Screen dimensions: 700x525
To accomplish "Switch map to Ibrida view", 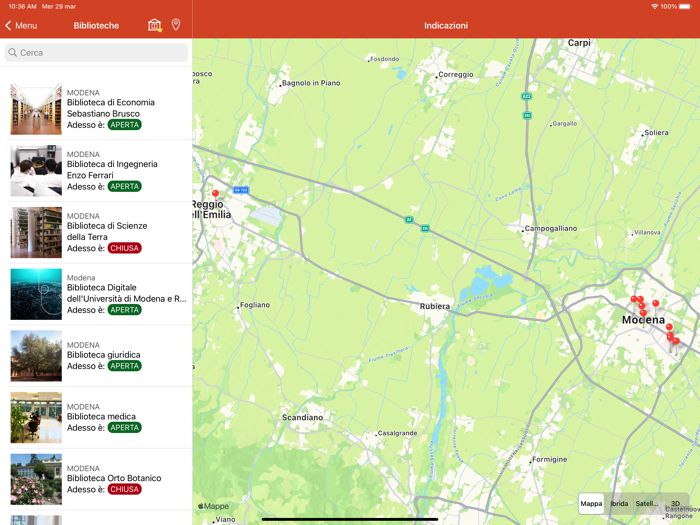I will click(620, 503).
